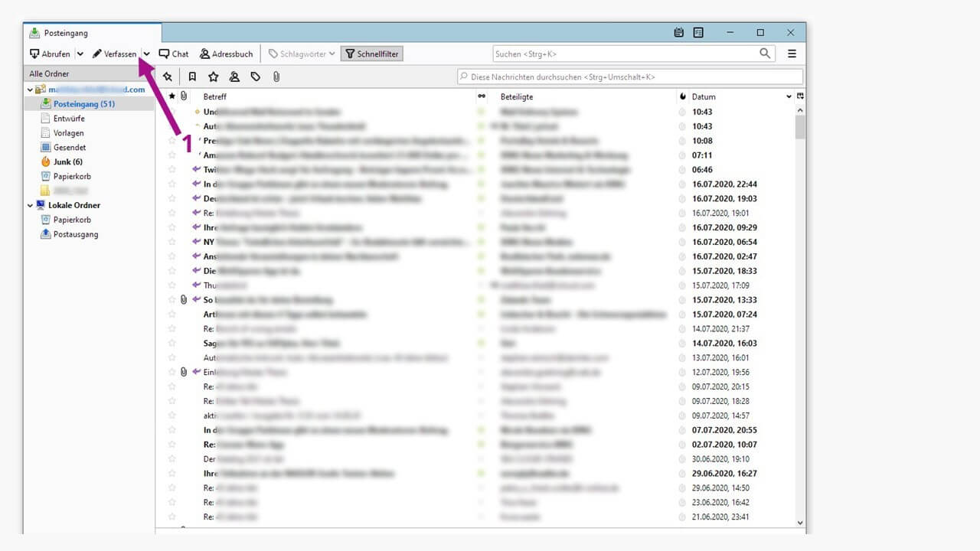
Task: Toggle the pin 'keep filters' quick filter icon
Action: (x=168, y=77)
